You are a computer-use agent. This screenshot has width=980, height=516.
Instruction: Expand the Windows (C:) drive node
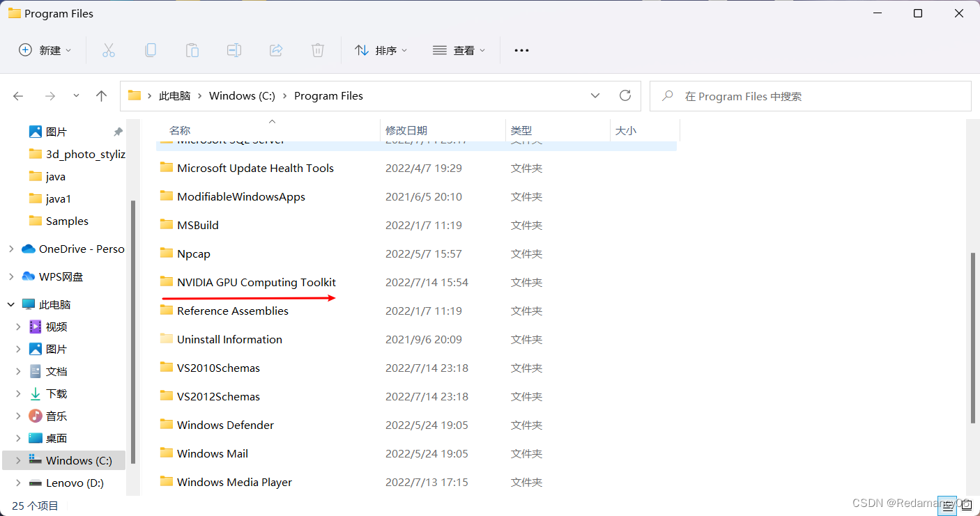point(18,460)
